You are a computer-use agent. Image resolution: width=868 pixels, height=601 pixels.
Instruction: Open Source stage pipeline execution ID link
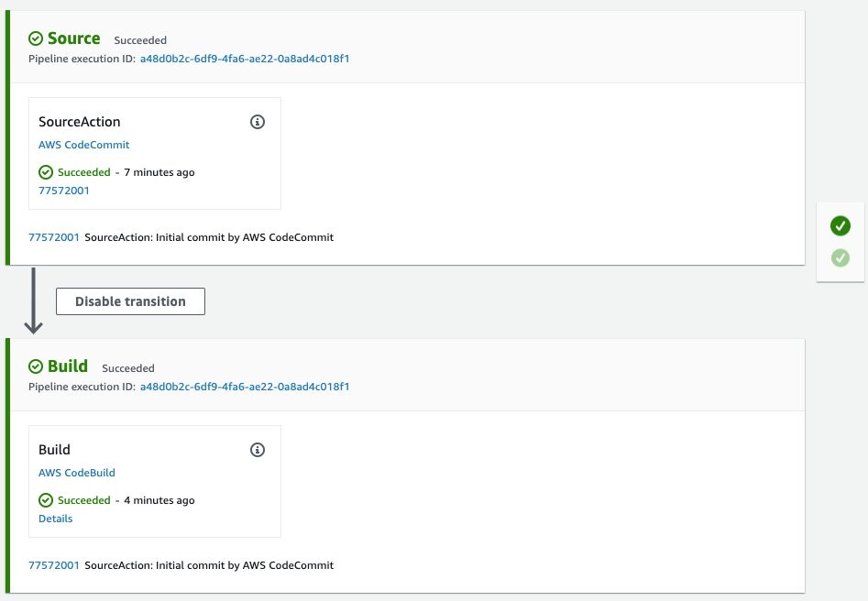pyautogui.click(x=245, y=59)
